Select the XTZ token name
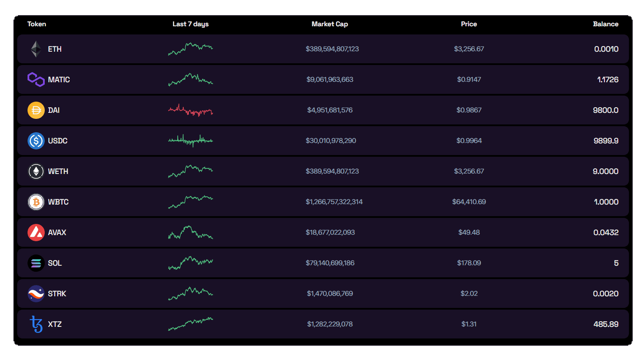Viewport: 644px width, 357px height. pos(55,324)
